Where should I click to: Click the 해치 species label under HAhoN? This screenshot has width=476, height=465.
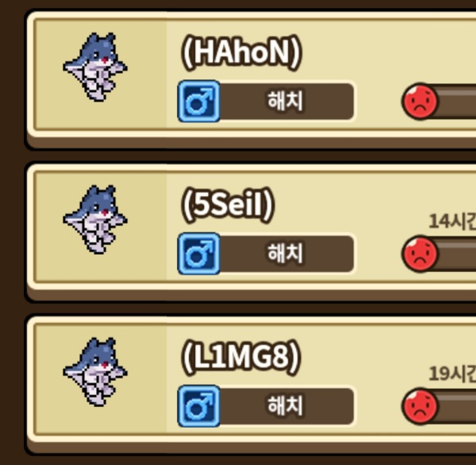point(285,101)
